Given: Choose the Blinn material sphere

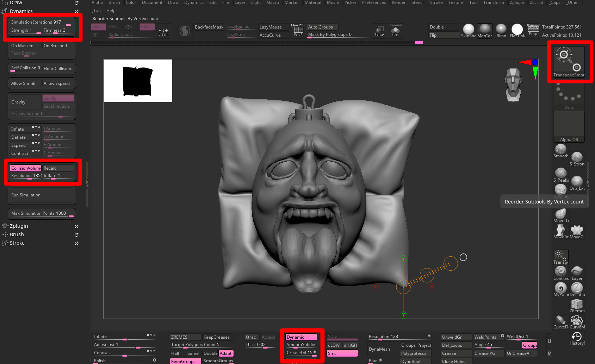Looking at the screenshot, I should point(501,31).
